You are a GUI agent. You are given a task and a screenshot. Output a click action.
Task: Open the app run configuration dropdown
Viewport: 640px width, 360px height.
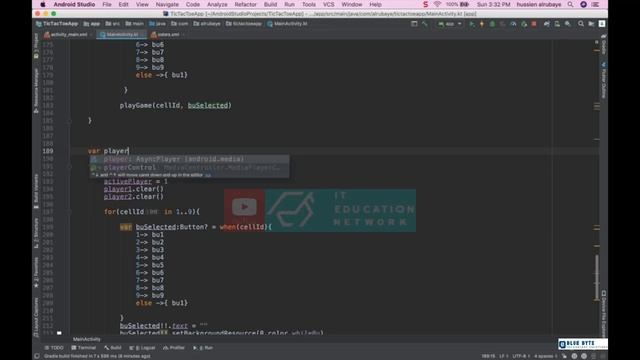click(450, 24)
